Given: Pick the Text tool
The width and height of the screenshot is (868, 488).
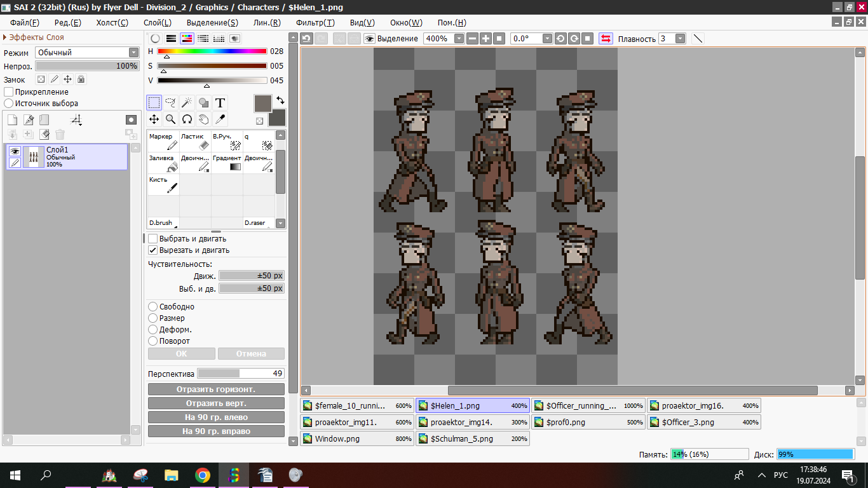Looking at the screenshot, I should (x=220, y=102).
